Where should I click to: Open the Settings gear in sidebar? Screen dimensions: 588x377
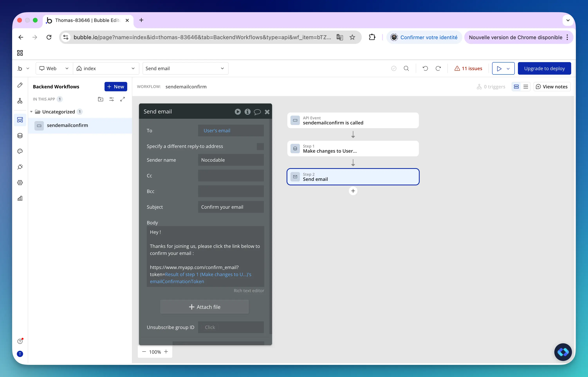[20, 183]
